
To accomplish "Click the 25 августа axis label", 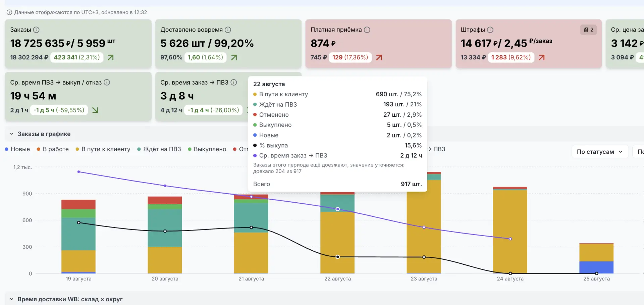I will pyautogui.click(x=596, y=279).
